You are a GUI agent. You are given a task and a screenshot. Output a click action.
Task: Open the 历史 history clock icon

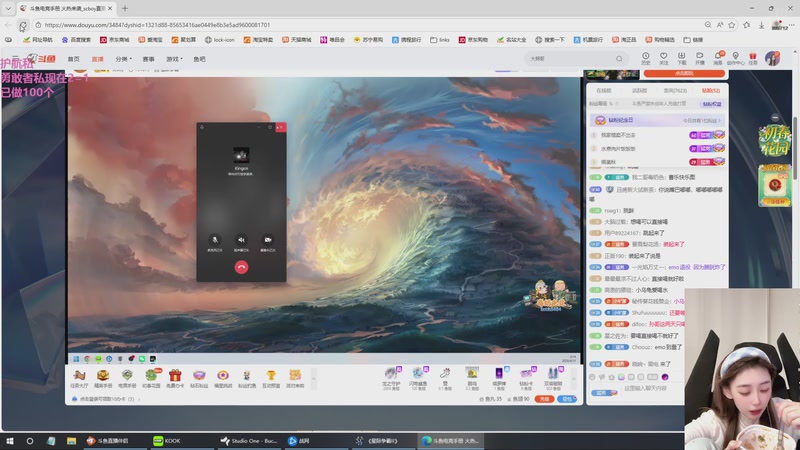[645, 58]
